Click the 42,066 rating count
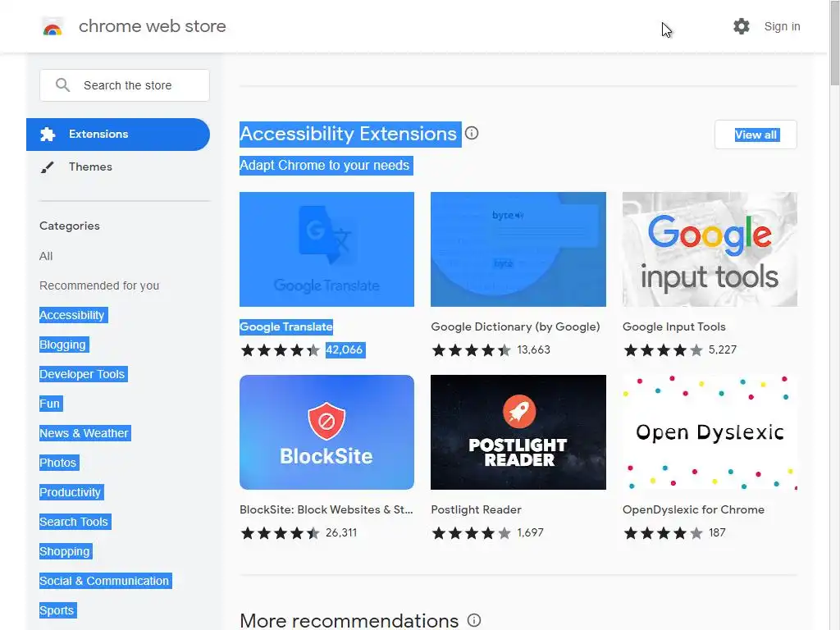Viewport: 840px width, 630px height. [x=345, y=349]
